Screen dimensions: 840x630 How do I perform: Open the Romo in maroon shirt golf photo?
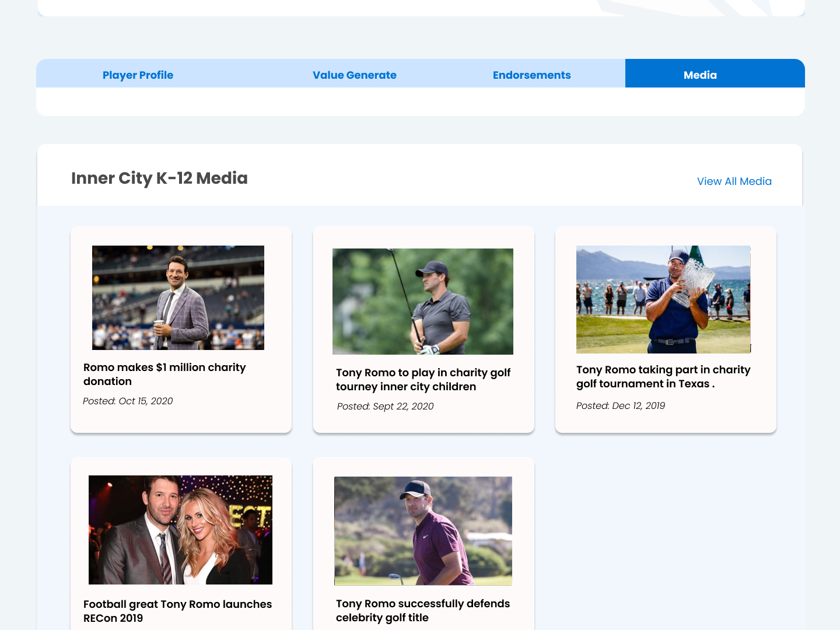point(423,531)
